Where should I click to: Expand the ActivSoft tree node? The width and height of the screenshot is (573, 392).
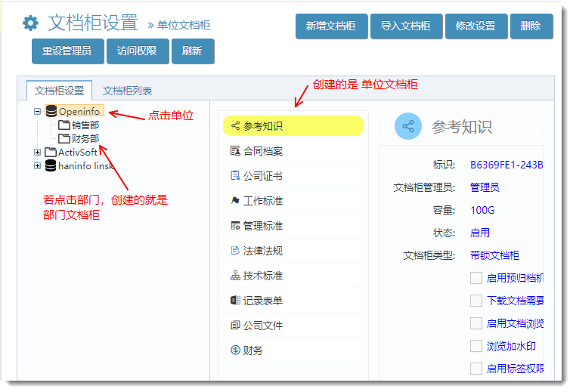coord(38,153)
